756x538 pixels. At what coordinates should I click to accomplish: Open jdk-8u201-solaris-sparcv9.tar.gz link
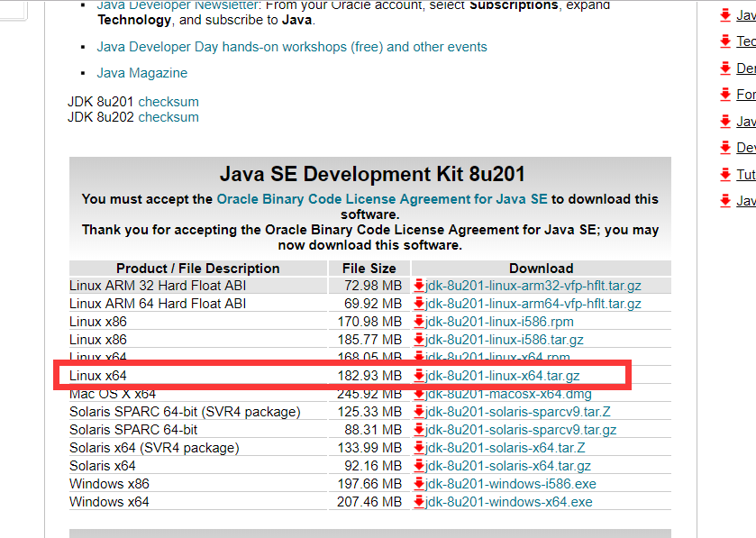pyautogui.click(x=521, y=430)
